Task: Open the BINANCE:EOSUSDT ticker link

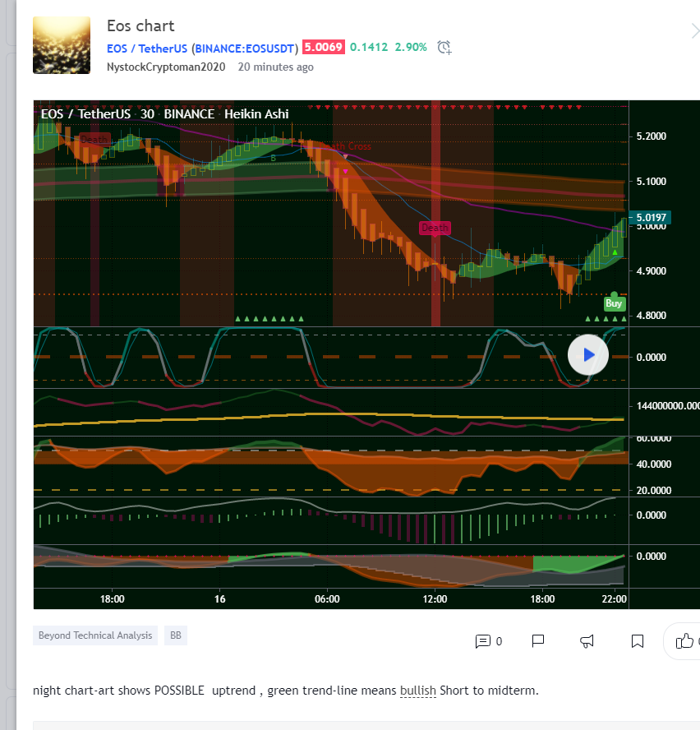Action: tap(244, 48)
